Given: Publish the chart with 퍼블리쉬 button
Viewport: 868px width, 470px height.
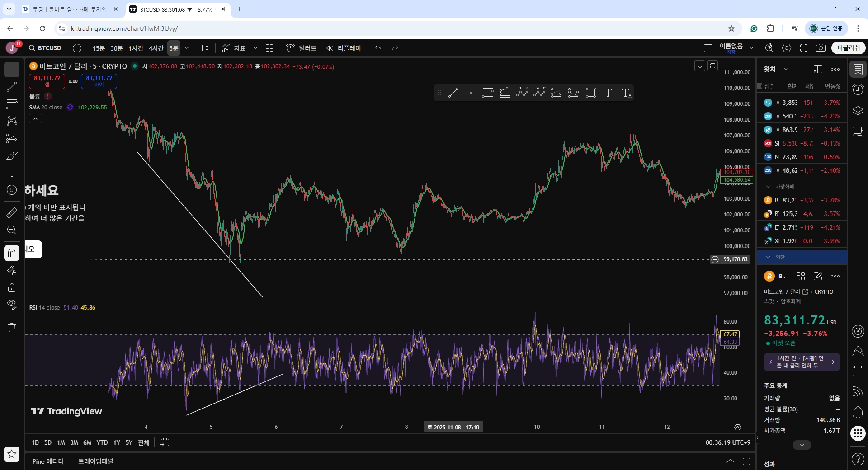Looking at the screenshot, I should [x=849, y=48].
